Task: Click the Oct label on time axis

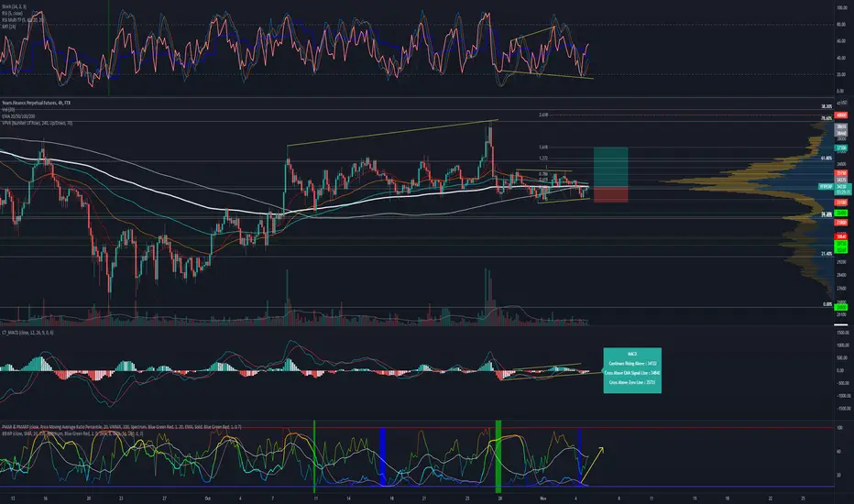Action: tap(207, 499)
